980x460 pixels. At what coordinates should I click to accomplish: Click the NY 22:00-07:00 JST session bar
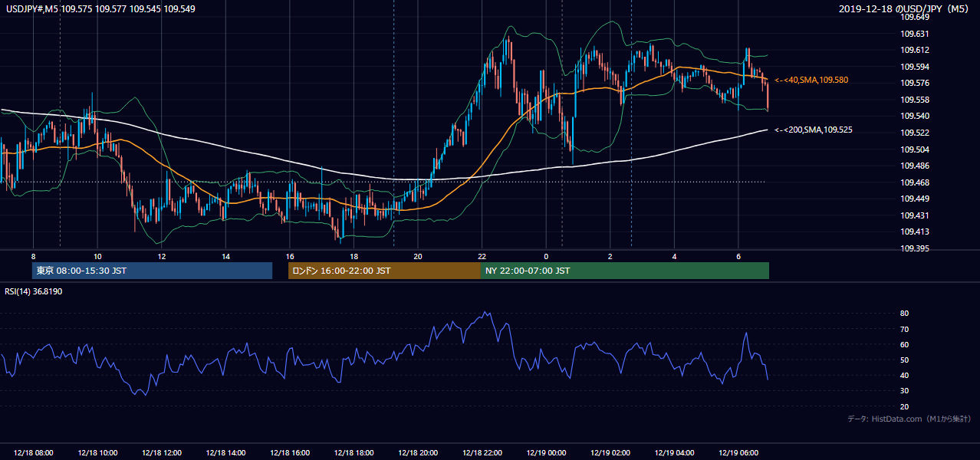625,271
